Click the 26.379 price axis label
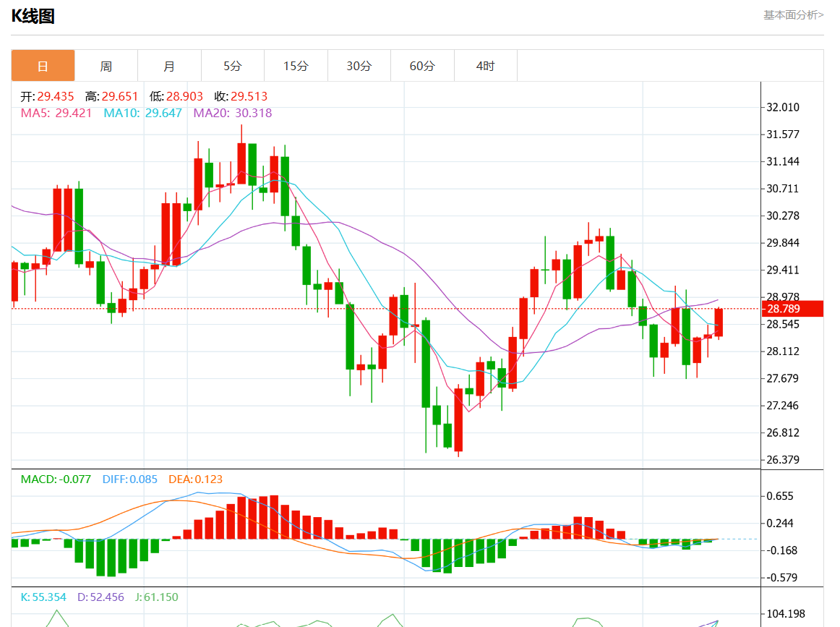Image resolution: width=840 pixels, height=627 pixels. tap(783, 460)
